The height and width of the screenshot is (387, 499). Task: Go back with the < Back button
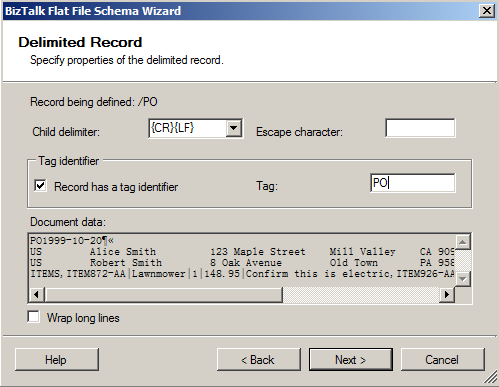tap(259, 360)
